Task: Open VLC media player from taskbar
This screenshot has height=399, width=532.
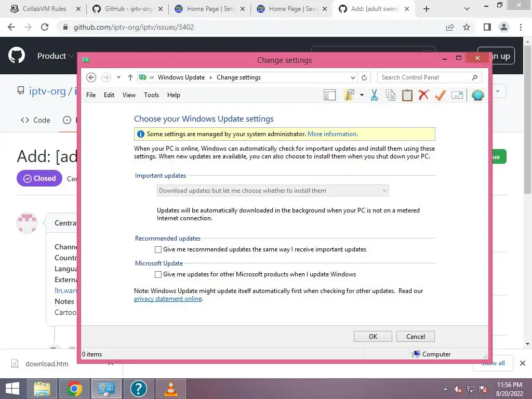Action: point(170,389)
